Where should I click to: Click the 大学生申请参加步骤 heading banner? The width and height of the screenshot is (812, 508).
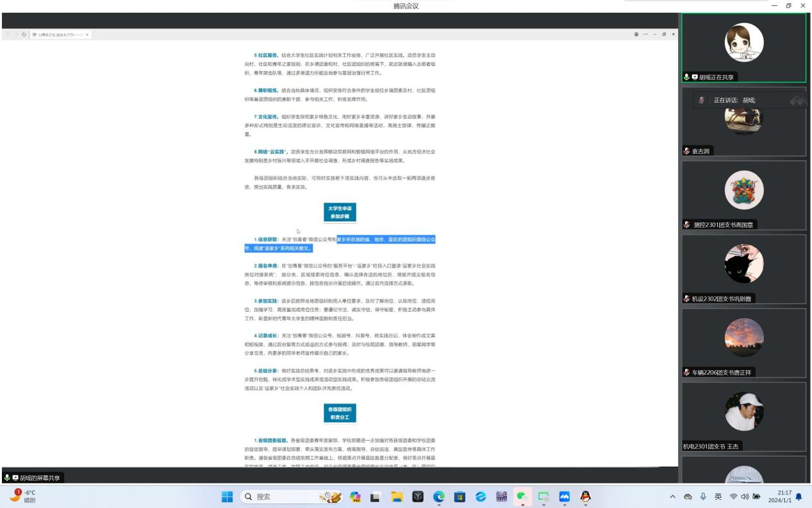coord(340,213)
